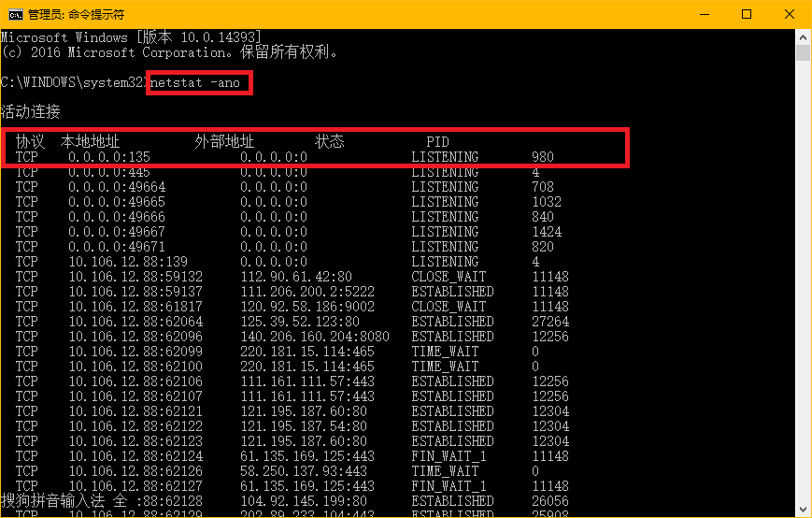Click the PID column header
This screenshot has width=812, height=518.
[x=437, y=142]
